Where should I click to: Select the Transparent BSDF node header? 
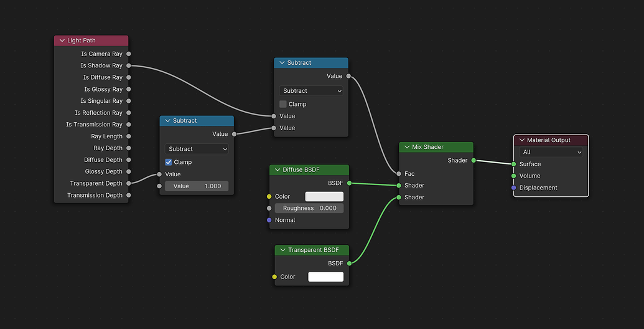pos(312,250)
